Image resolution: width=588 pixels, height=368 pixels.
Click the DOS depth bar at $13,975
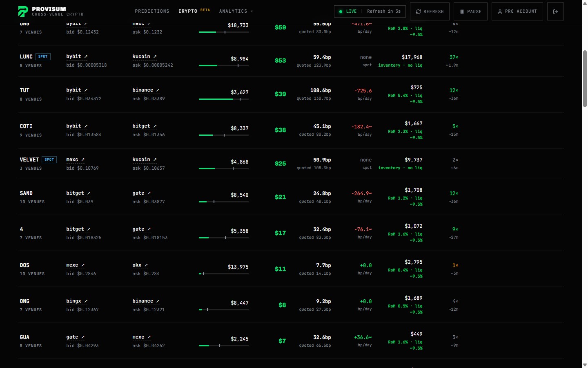tap(224, 274)
